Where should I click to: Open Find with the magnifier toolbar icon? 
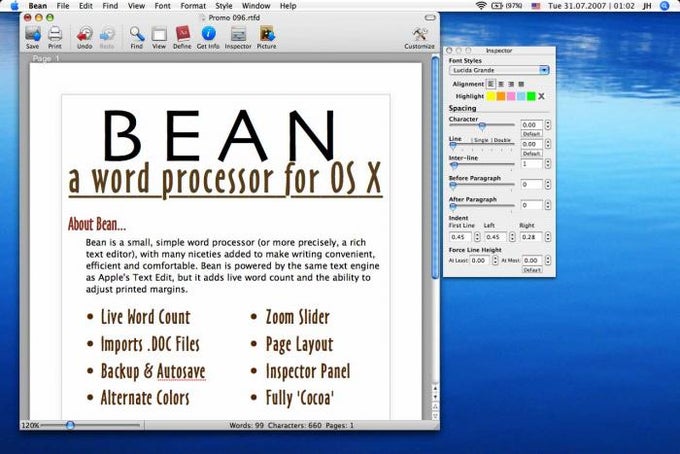click(137, 34)
